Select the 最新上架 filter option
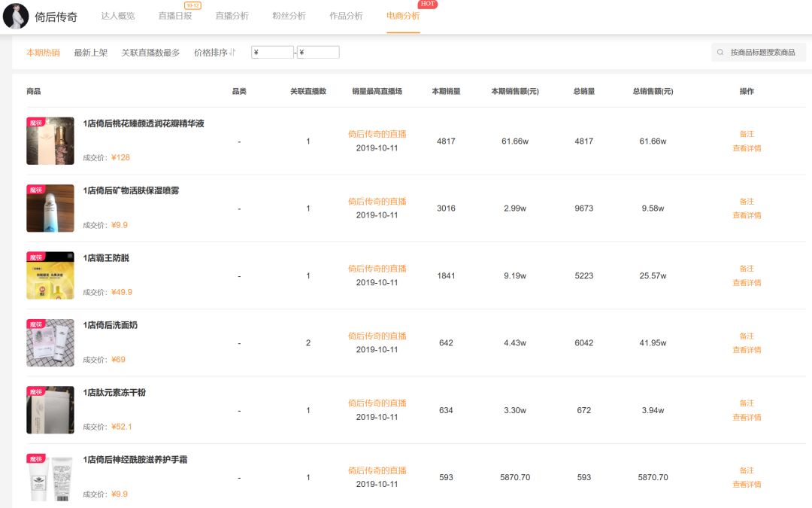Screen dimensions: 812x508 click(x=89, y=52)
